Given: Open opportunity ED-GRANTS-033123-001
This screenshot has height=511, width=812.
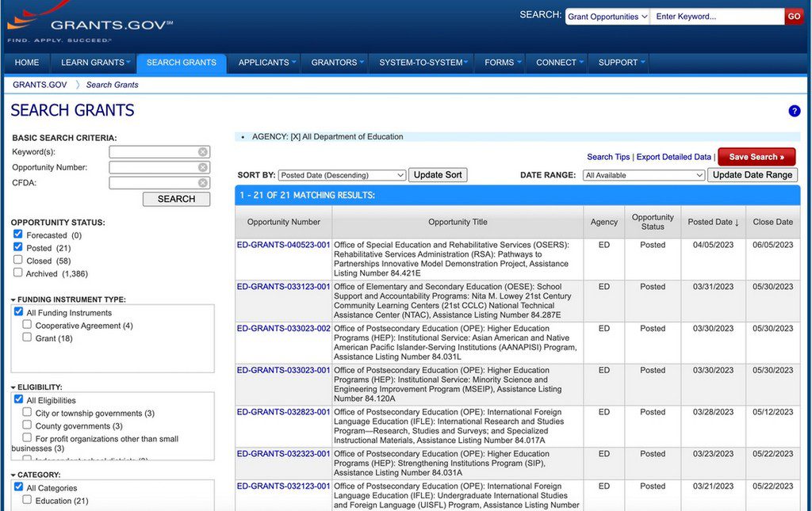Looking at the screenshot, I should pos(283,287).
